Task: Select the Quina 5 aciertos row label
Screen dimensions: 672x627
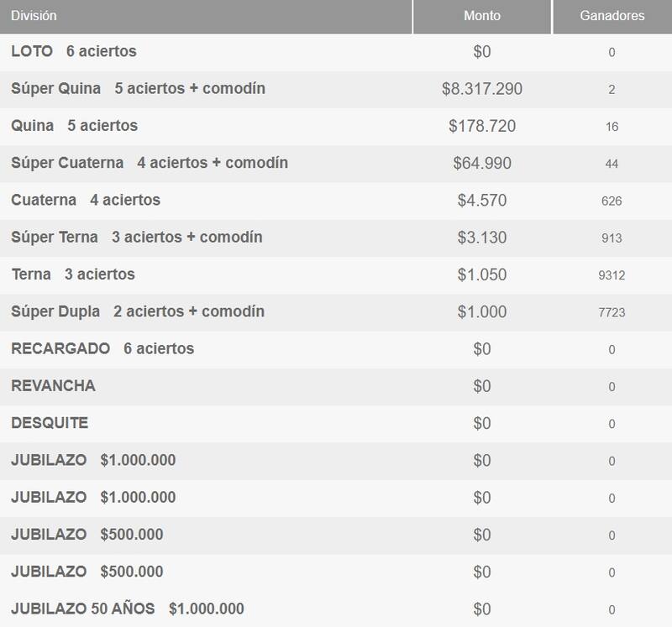Action: tap(75, 126)
